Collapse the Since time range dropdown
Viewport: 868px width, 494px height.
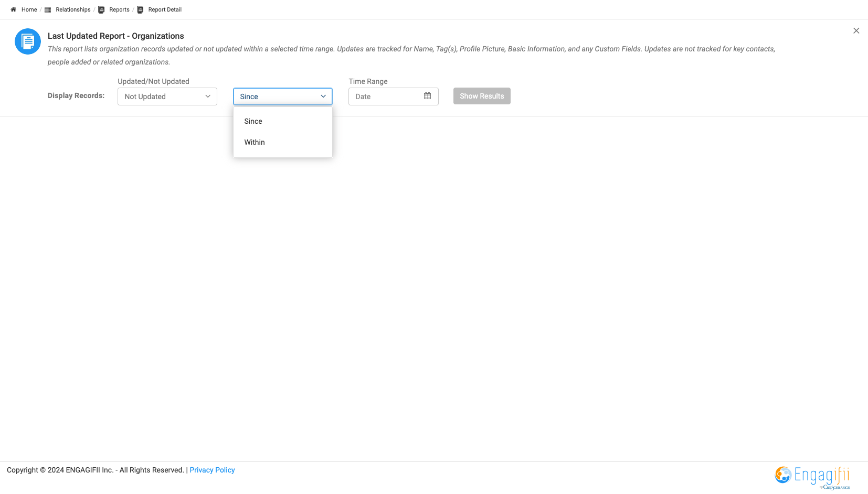(x=283, y=96)
